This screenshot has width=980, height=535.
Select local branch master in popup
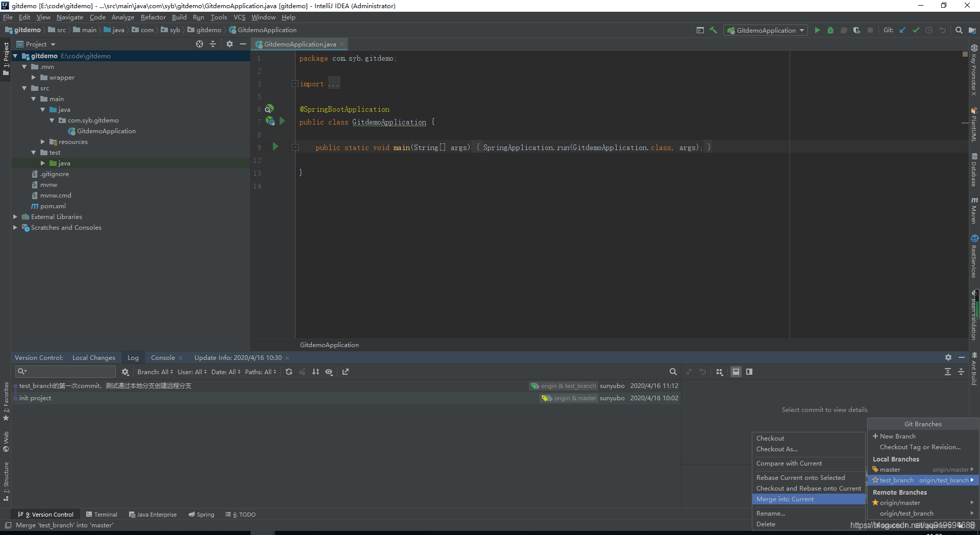[923, 469]
